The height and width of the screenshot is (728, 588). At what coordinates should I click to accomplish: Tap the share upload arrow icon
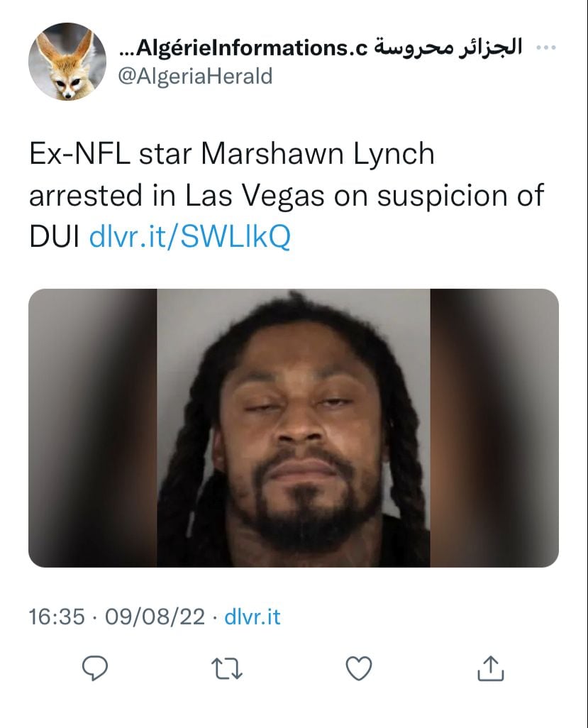491,668
